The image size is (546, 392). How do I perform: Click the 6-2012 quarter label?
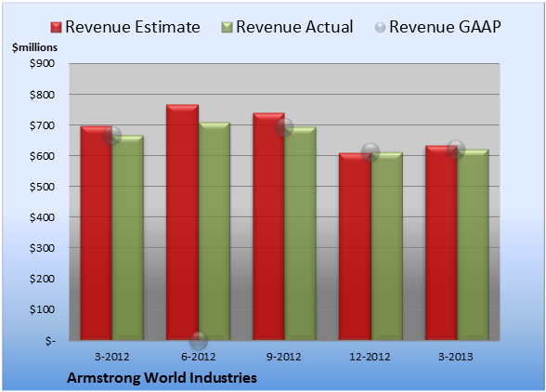(198, 357)
